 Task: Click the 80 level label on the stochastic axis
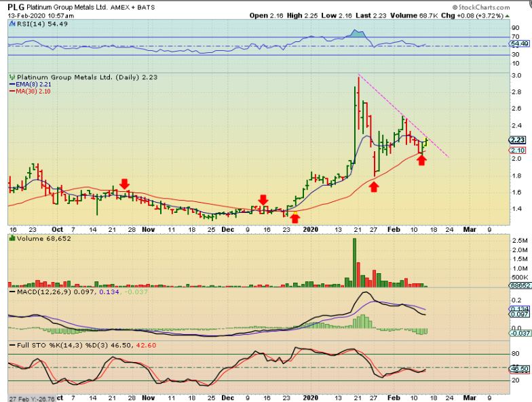[516, 354]
